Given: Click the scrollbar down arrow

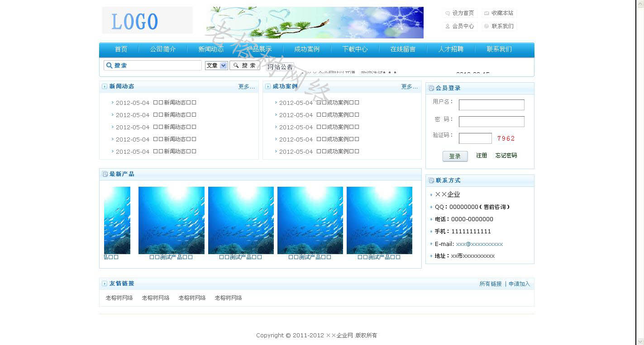Looking at the screenshot, I should 640,341.
